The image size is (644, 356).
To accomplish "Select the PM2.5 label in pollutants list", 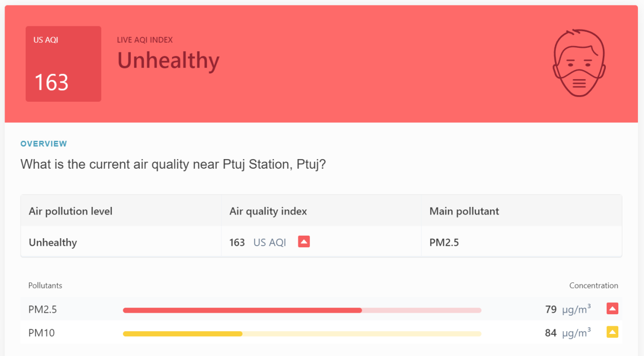I will [x=43, y=310].
